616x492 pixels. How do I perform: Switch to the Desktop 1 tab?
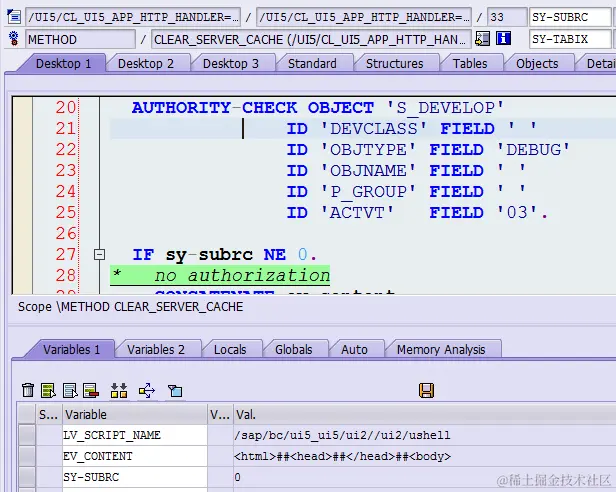pyautogui.click(x=63, y=63)
